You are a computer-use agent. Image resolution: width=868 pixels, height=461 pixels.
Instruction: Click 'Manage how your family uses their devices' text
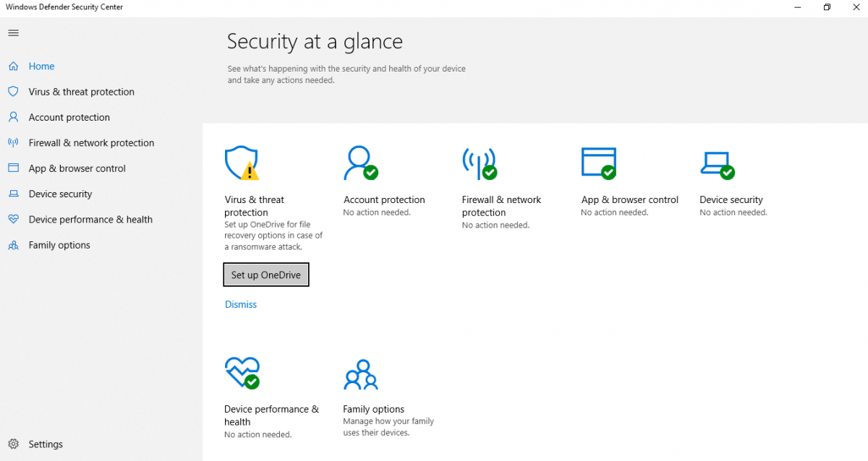click(388, 427)
